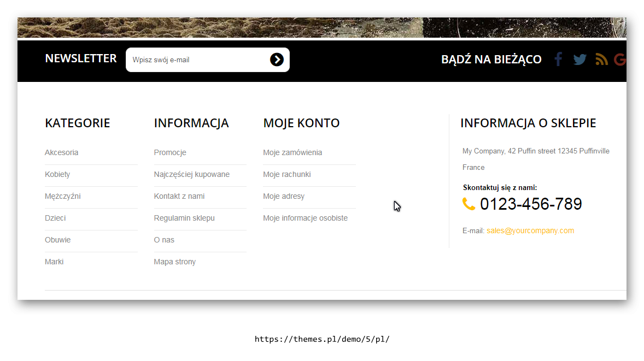Open the Facebook social icon
Image resolution: width=644 pixels, height=361 pixels.
pyautogui.click(x=558, y=60)
